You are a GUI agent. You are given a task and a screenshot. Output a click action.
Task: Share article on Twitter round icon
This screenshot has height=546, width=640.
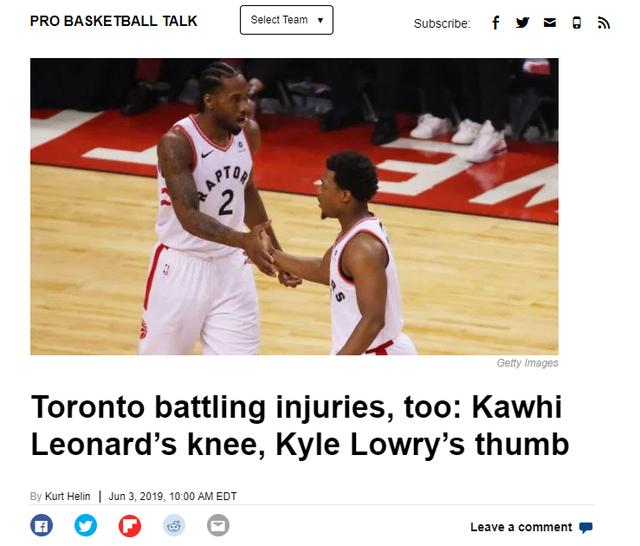pos(86,526)
